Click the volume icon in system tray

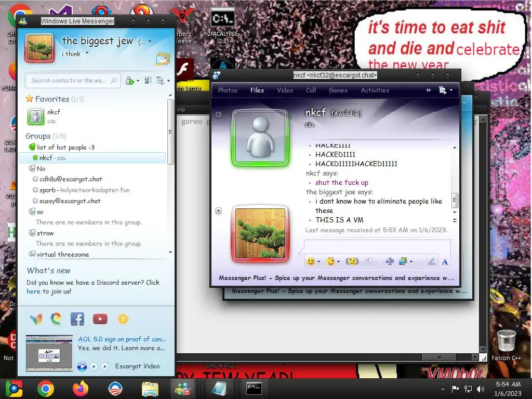pyautogui.click(x=481, y=389)
